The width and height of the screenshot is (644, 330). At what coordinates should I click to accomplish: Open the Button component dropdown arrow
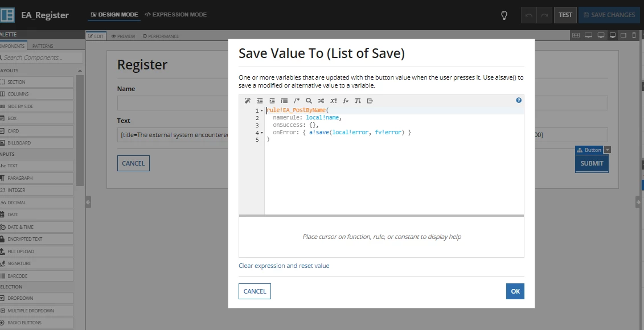tap(608, 150)
